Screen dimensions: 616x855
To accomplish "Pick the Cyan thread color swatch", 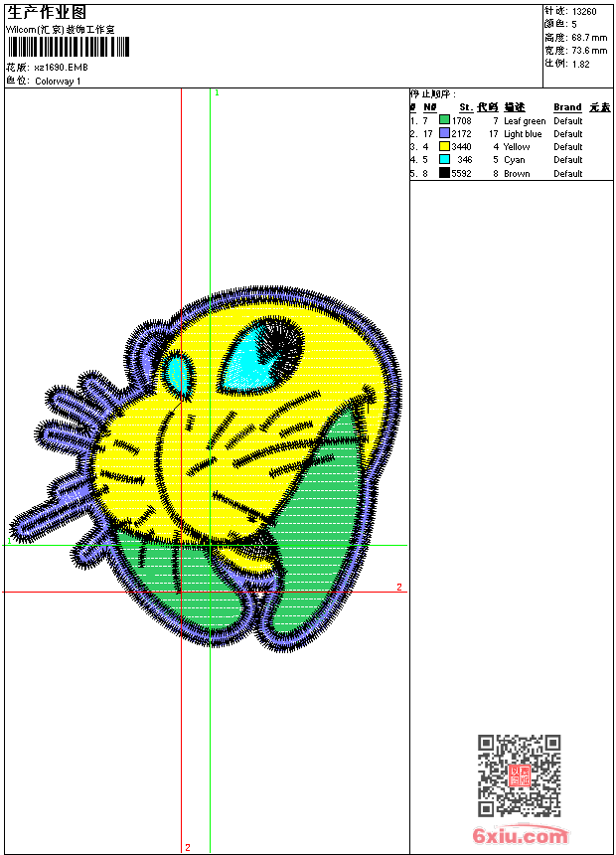I will point(444,160).
